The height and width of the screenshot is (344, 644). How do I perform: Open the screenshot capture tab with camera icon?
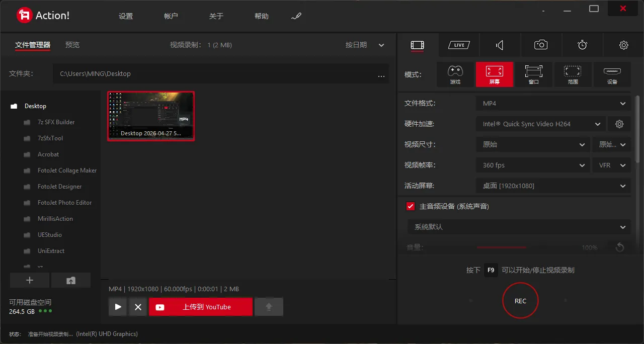541,45
